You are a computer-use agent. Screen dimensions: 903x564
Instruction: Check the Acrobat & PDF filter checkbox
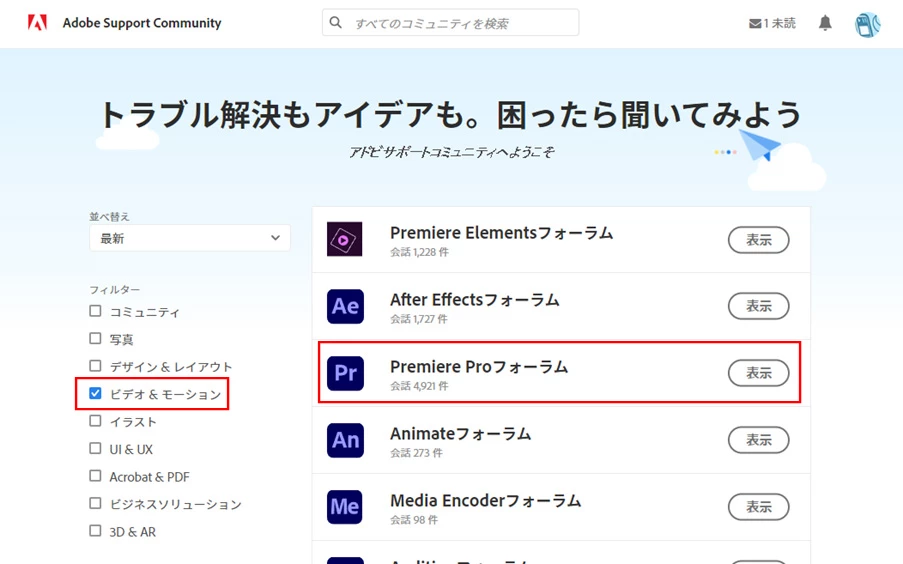[96, 476]
